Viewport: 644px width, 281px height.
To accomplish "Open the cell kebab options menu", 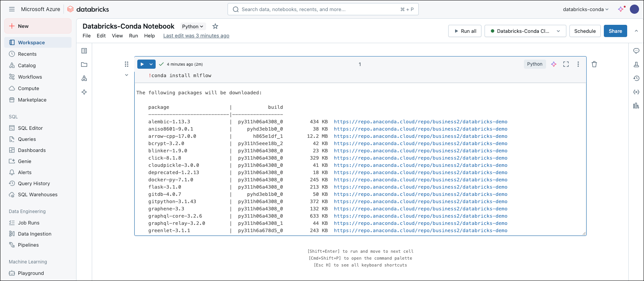I will (578, 64).
